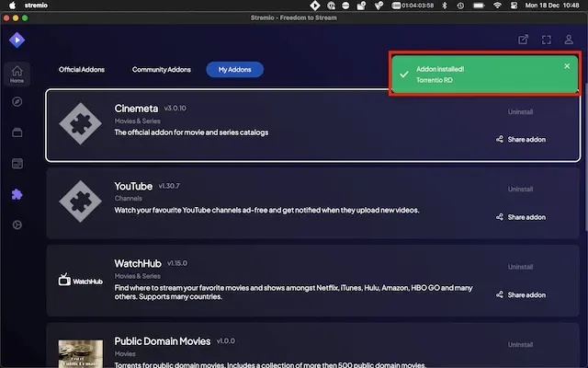Click share icon in YouTube row
Screen dimensions: 588x368
click(500, 217)
